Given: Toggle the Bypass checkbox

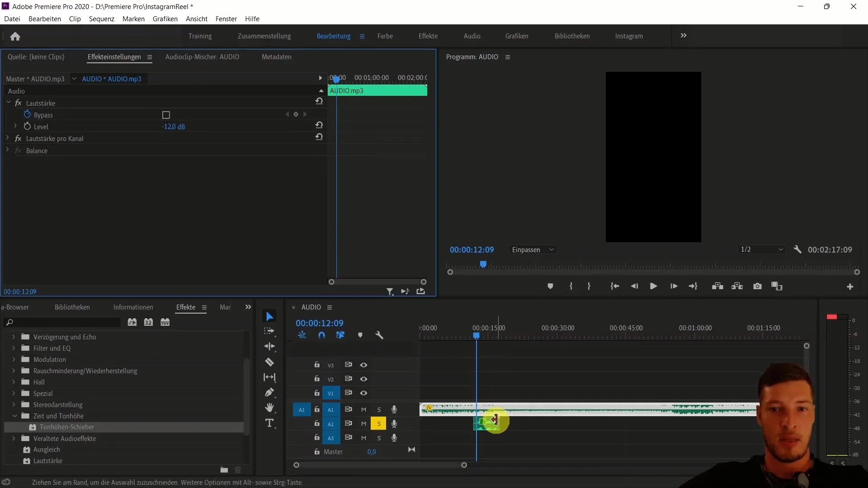Looking at the screenshot, I should coord(166,115).
